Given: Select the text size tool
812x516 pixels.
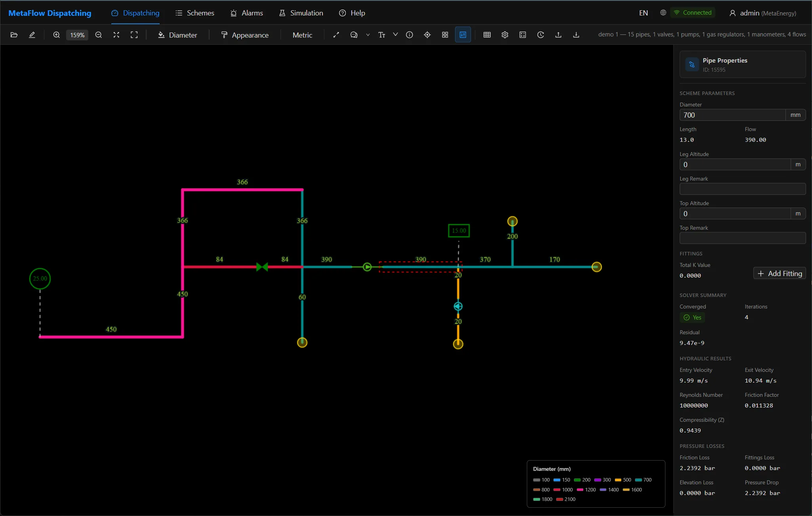Looking at the screenshot, I should click(x=382, y=35).
